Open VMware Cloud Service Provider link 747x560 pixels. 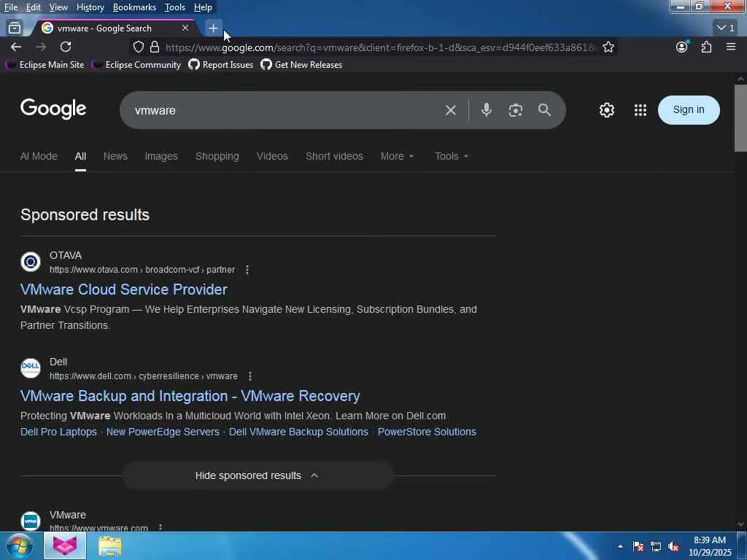tap(124, 289)
